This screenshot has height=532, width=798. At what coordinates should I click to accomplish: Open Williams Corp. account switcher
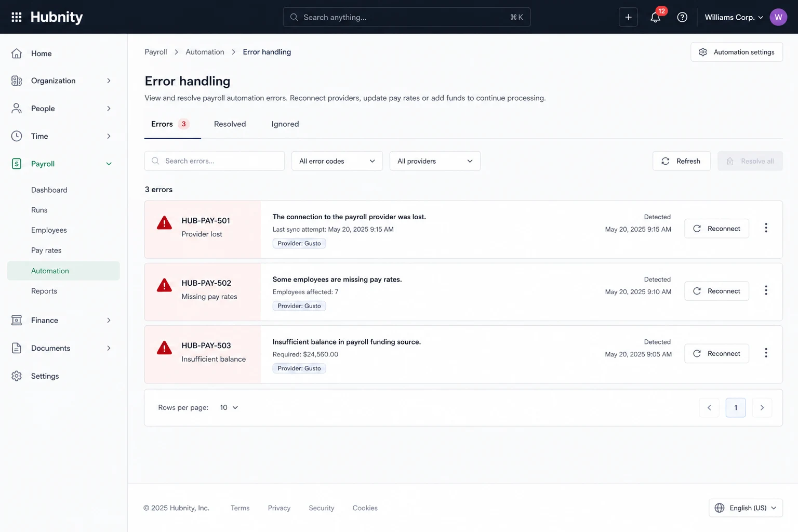pos(734,17)
